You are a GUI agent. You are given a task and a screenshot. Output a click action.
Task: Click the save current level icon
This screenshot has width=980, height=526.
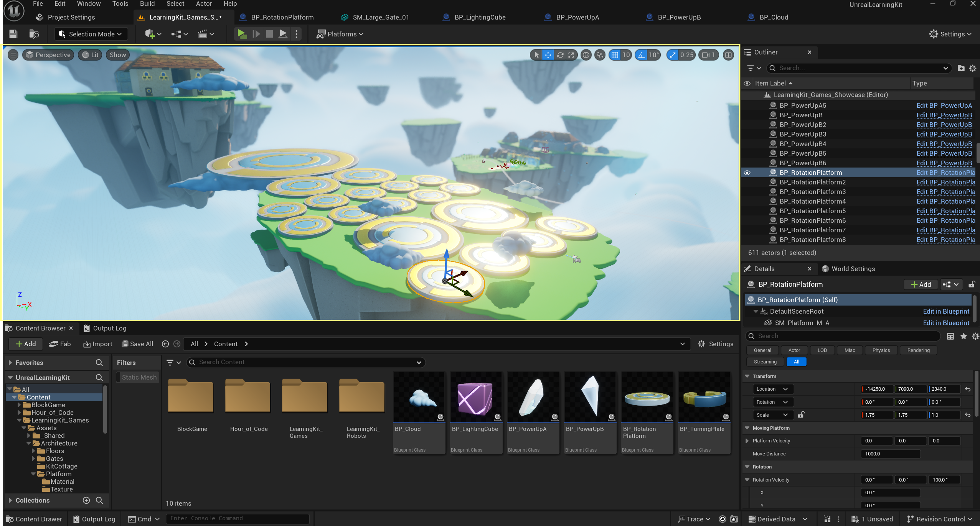(13, 34)
